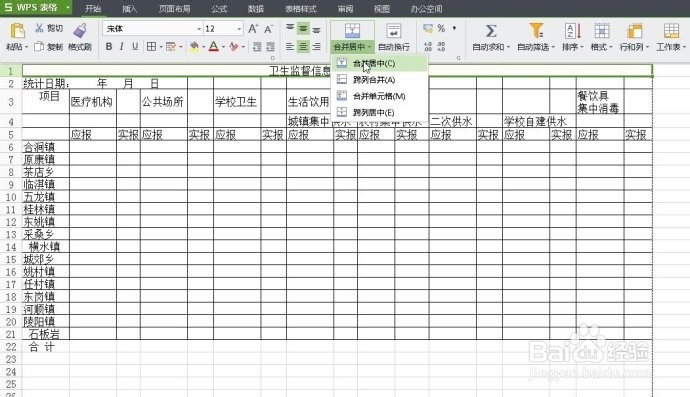Click the Rows and Columns (行和列) icon

tap(634, 31)
